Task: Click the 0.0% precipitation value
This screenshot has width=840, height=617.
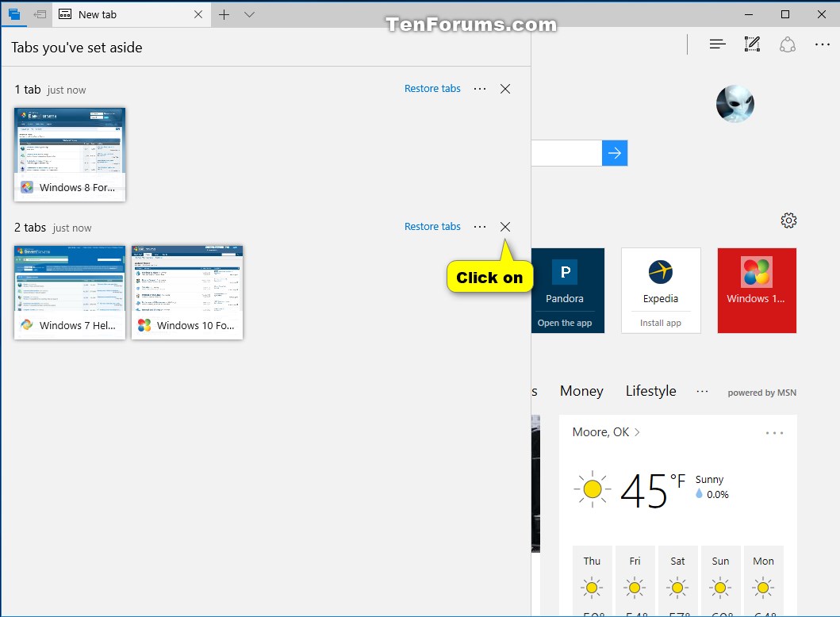Action: coord(717,494)
